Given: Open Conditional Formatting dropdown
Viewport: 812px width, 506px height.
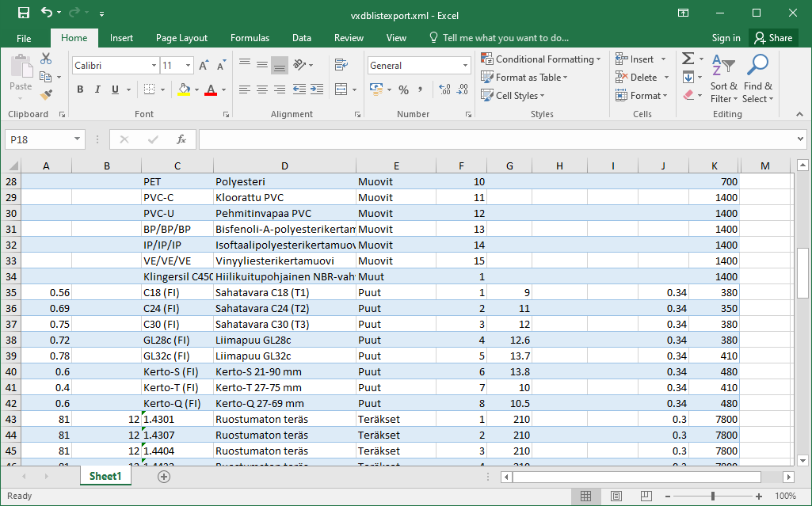Looking at the screenshot, I should point(541,59).
